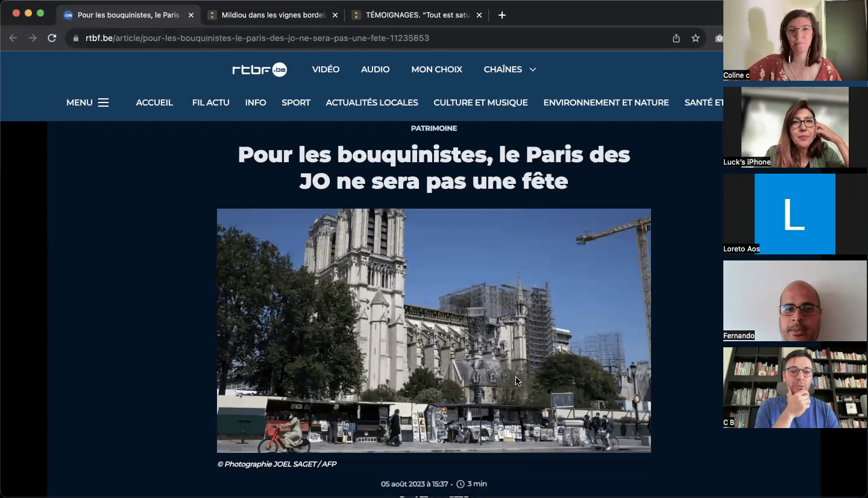
Task: Open a new tab with the plus icon
Action: tap(502, 15)
